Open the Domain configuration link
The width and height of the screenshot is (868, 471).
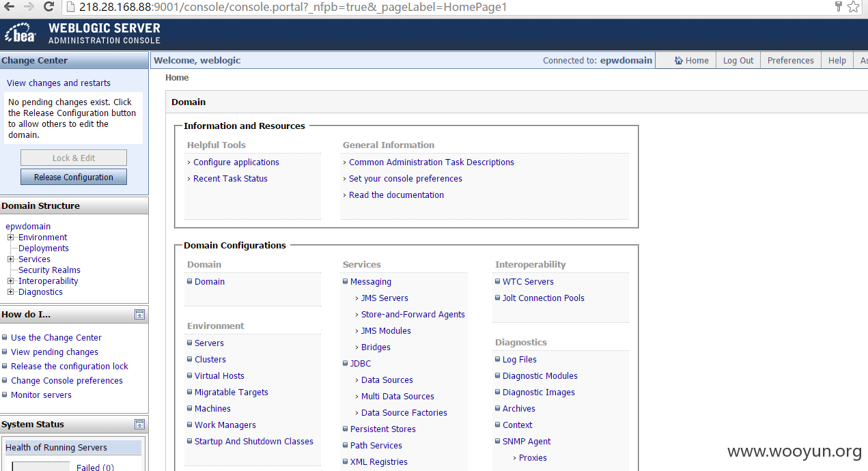click(x=210, y=282)
